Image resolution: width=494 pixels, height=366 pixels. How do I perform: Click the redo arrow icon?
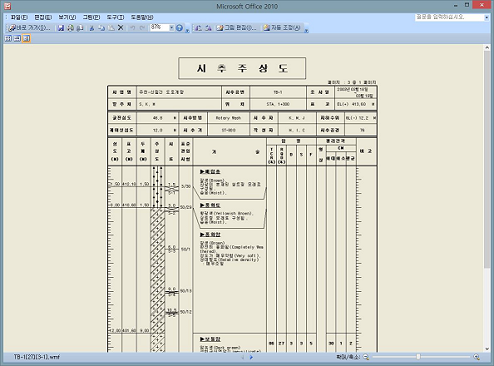142,28
